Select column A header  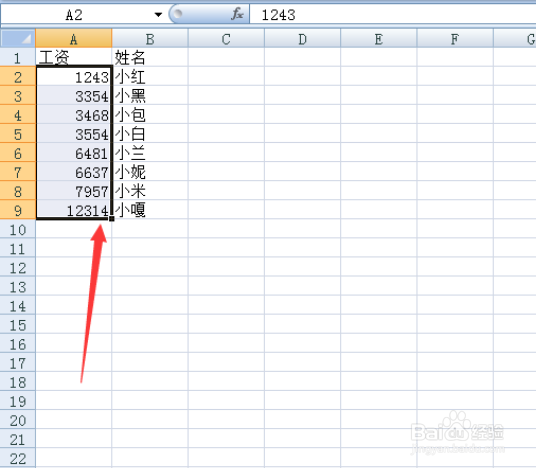(73, 38)
